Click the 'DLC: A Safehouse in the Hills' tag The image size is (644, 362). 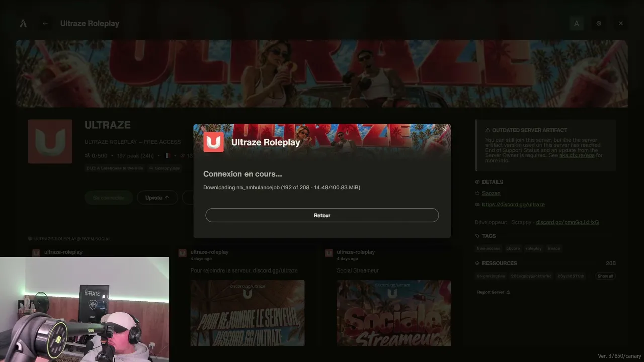[x=115, y=168]
